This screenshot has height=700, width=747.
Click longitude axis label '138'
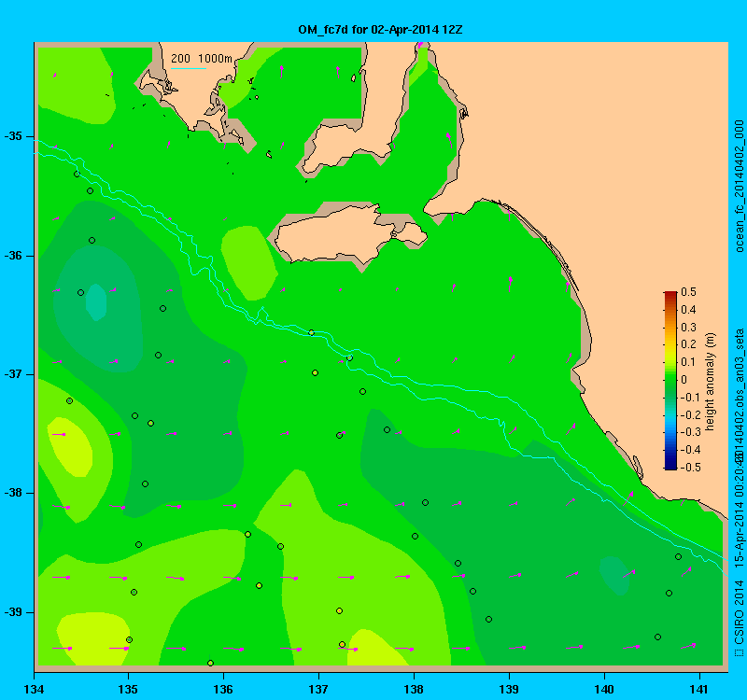click(x=414, y=689)
